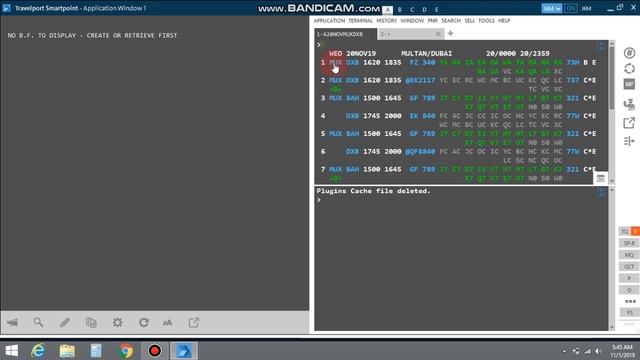Switch to work area A
Image resolution: width=640 pixels, height=360 pixels.
(x=388, y=10)
